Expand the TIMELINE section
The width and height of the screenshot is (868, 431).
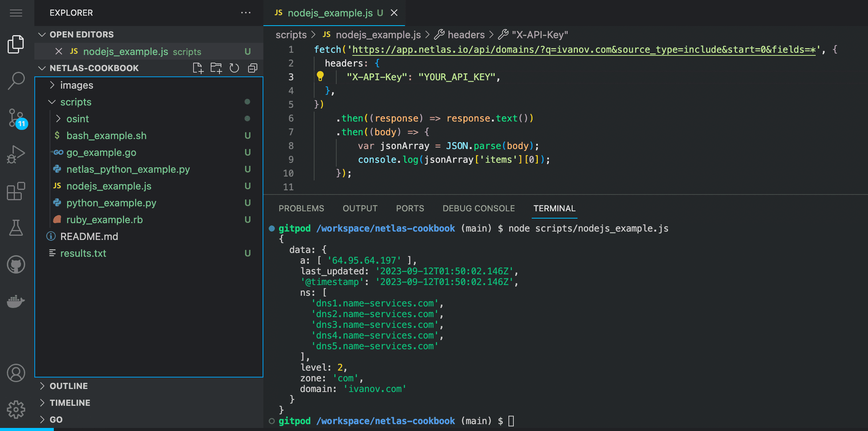click(70, 403)
